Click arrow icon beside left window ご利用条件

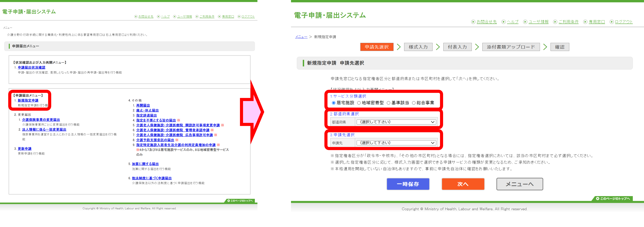click(197, 16)
